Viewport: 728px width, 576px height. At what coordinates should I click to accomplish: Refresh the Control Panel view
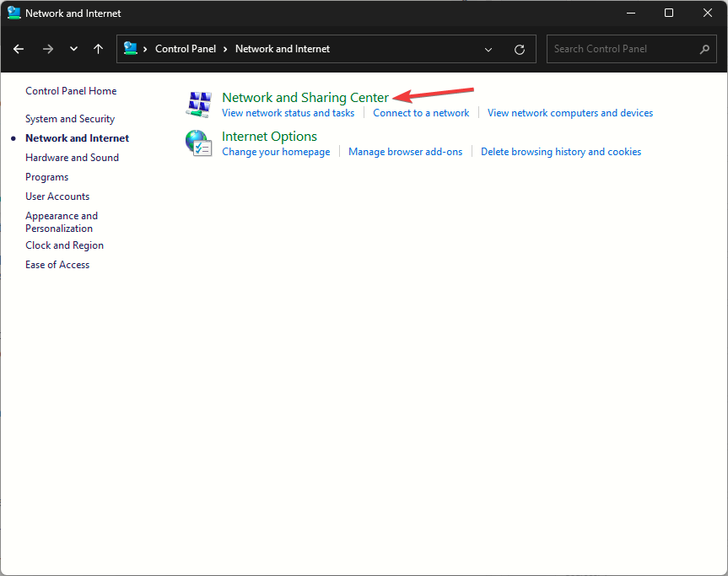pos(520,49)
